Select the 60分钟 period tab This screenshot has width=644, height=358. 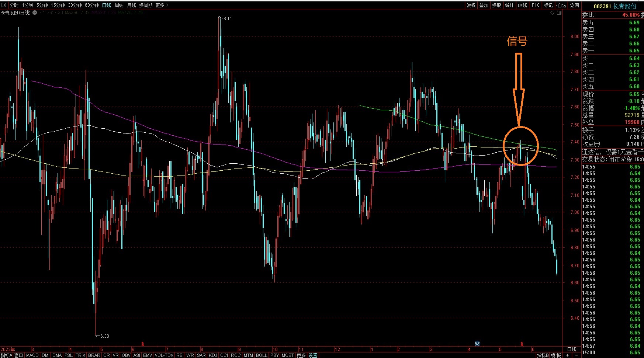[x=91, y=5]
